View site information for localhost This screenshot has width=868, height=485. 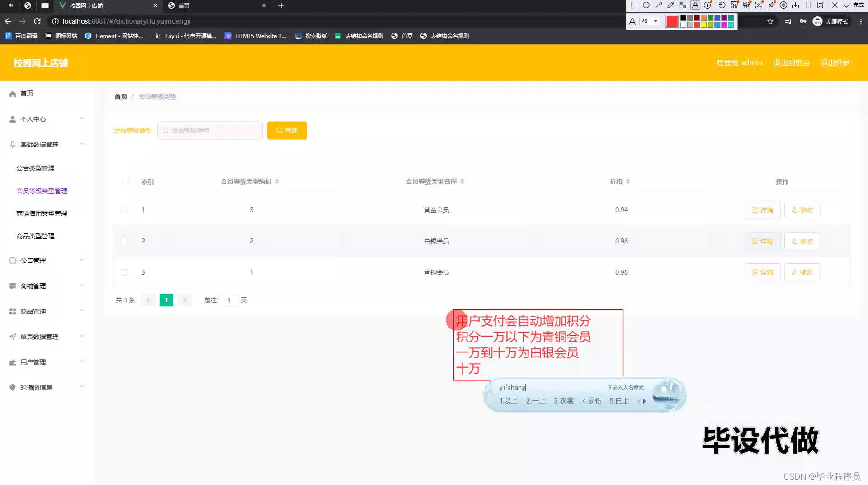tap(55, 21)
